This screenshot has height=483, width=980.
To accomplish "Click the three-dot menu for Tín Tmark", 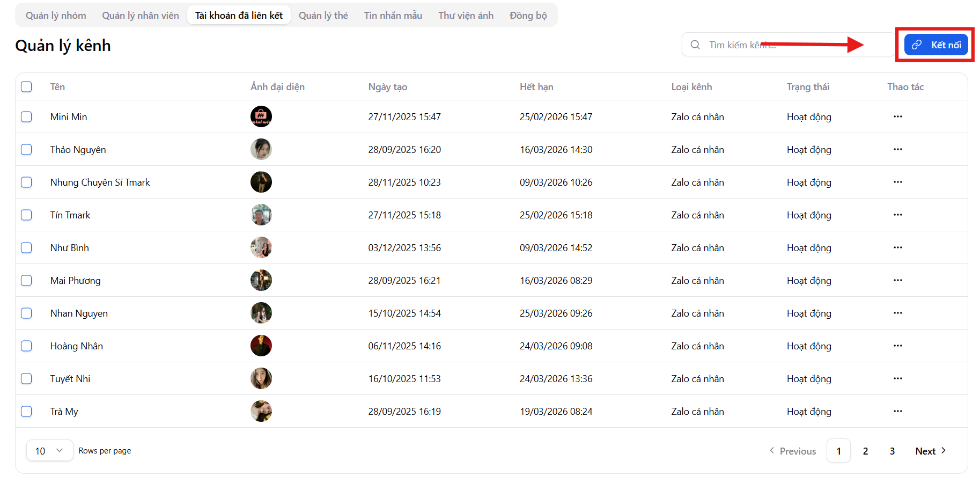I will [897, 215].
